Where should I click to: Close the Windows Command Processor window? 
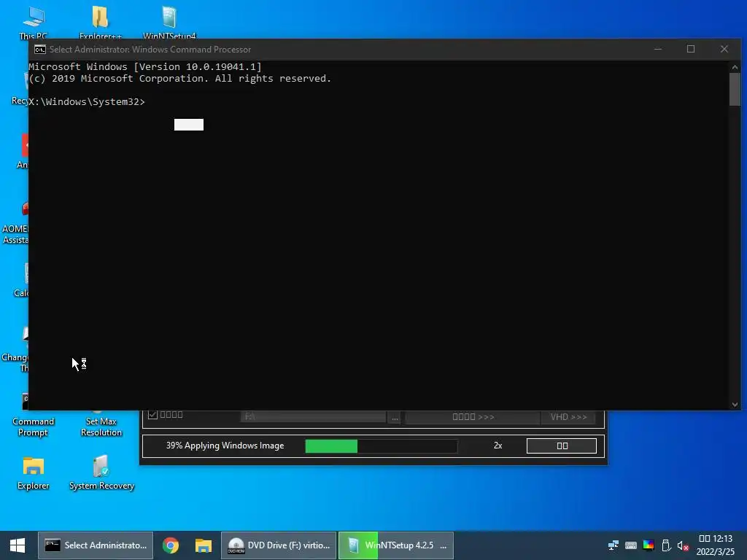[x=724, y=49]
